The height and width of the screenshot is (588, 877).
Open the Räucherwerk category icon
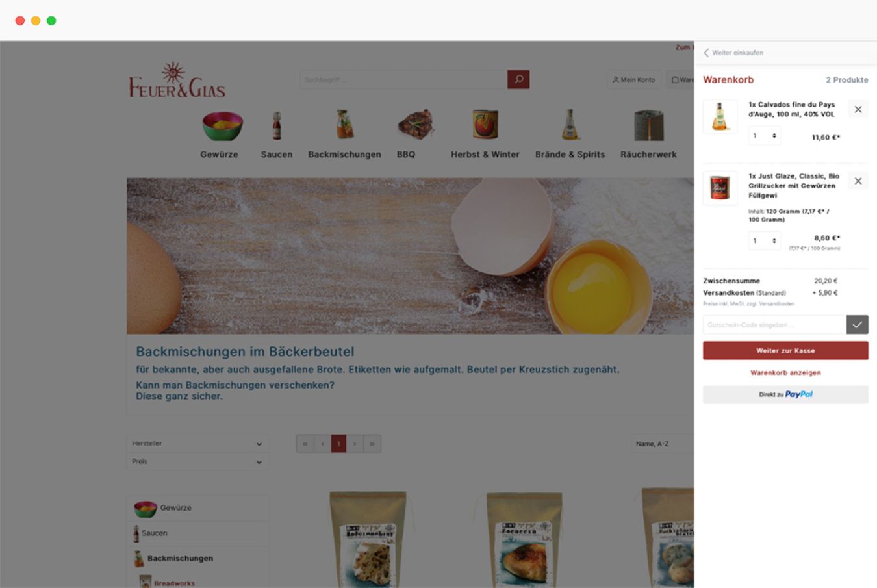click(x=648, y=125)
